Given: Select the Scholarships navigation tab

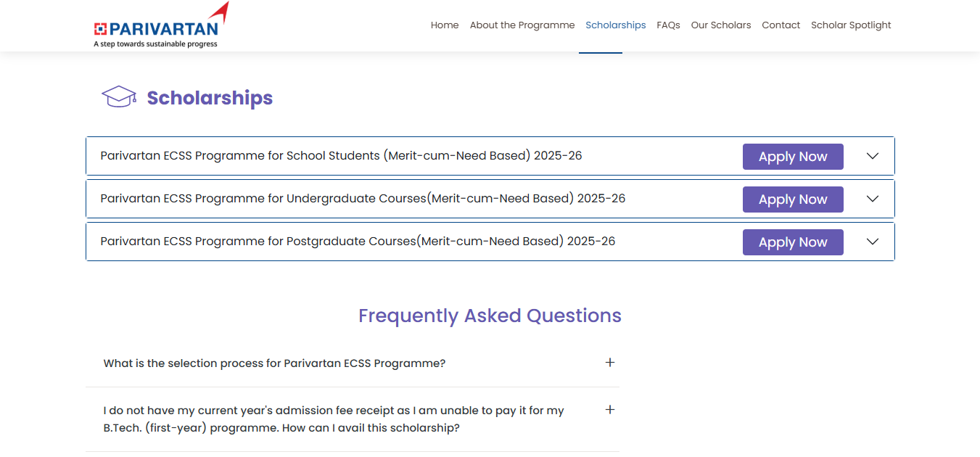Looking at the screenshot, I should [615, 25].
